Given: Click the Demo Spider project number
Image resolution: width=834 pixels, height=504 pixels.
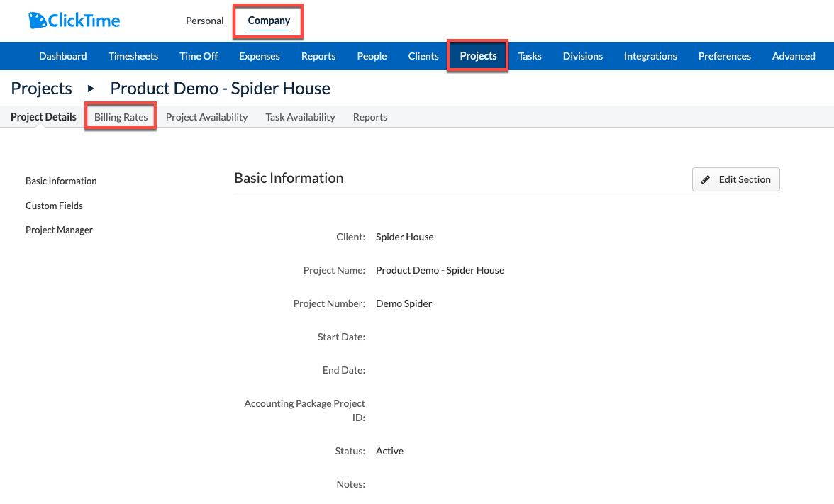Looking at the screenshot, I should (x=404, y=303).
